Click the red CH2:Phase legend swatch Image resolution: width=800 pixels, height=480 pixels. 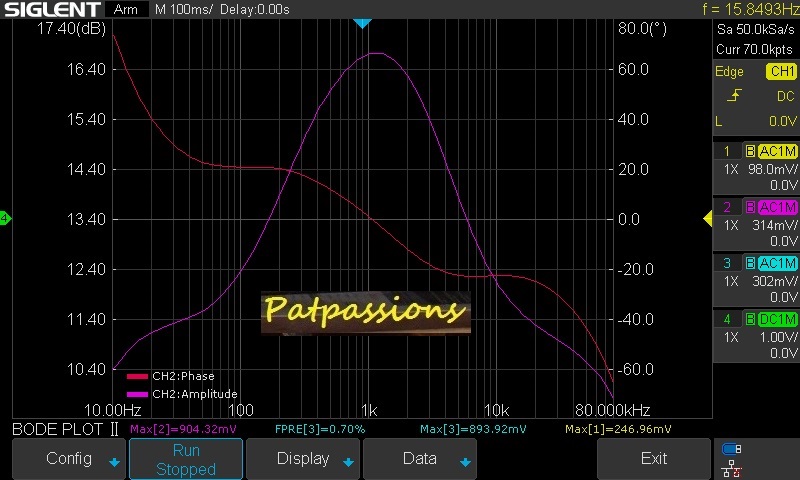click(137, 377)
